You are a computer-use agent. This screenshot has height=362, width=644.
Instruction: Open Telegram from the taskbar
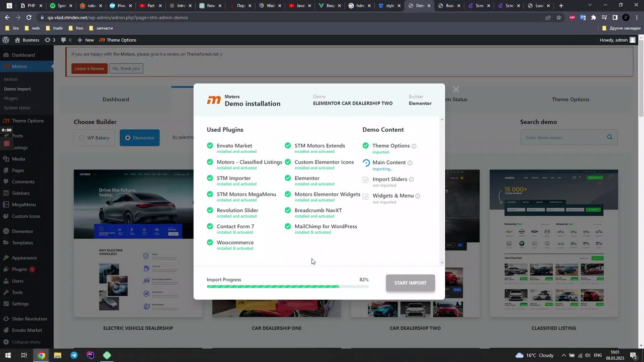[74, 355]
